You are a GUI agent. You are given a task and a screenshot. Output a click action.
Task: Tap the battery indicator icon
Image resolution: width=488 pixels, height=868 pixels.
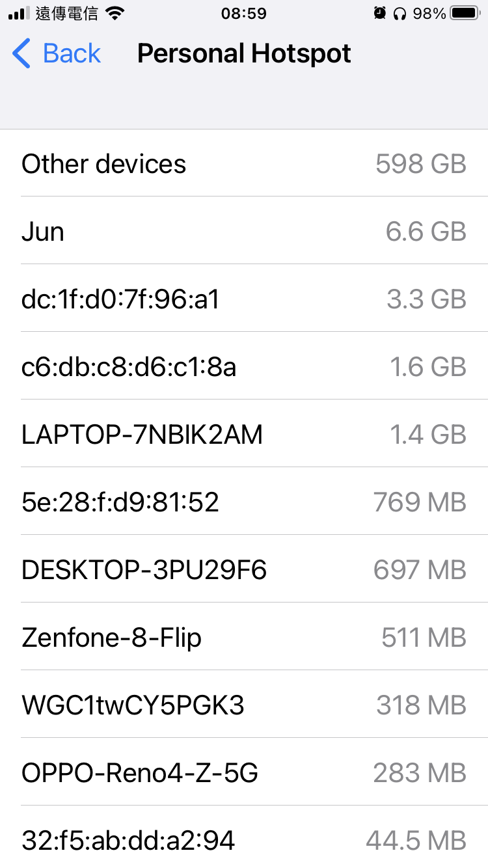pyautogui.click(x=465, y=13)
